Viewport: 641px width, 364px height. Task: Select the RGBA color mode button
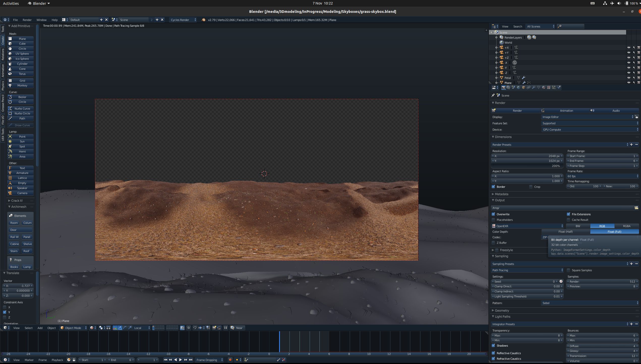[626, 226]
